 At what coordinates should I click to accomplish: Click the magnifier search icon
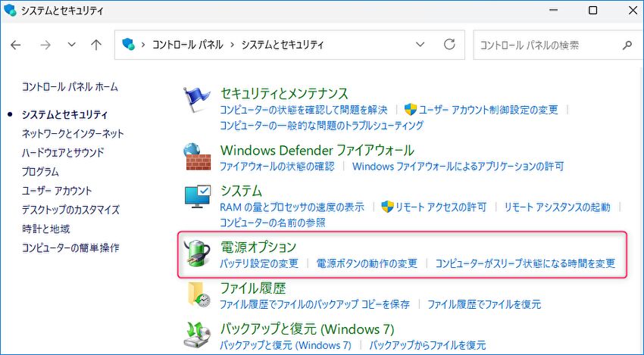(627, 45)
